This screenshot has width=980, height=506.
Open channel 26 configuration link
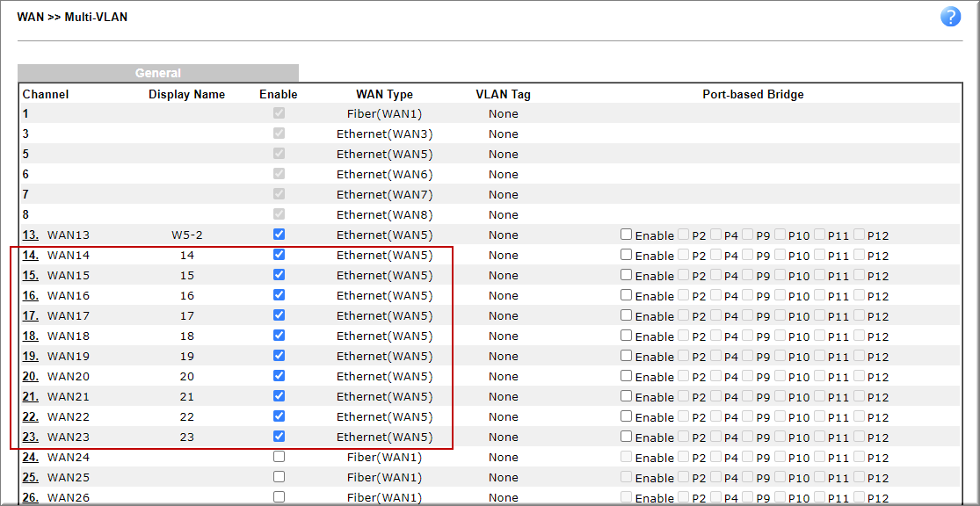[x=31, y=498]
